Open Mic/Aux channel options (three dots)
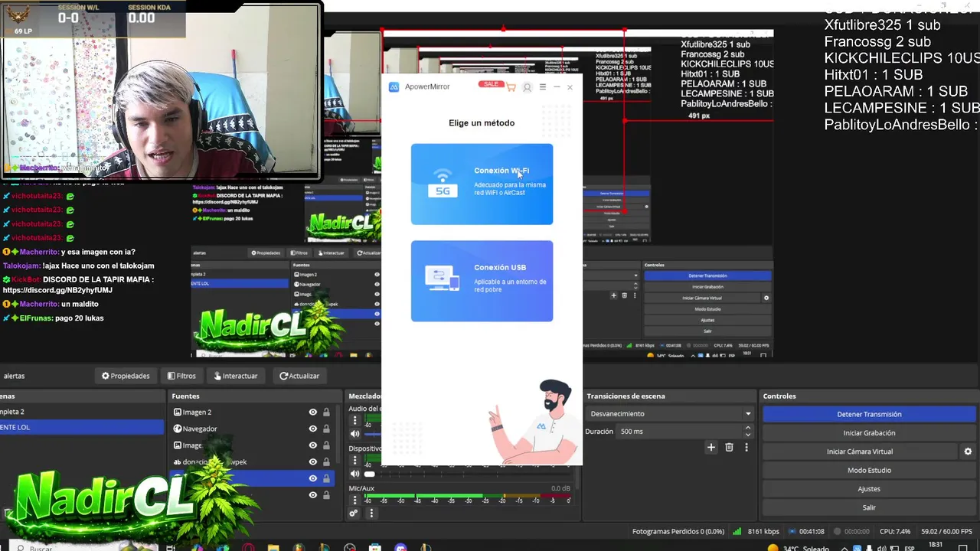 354,500
